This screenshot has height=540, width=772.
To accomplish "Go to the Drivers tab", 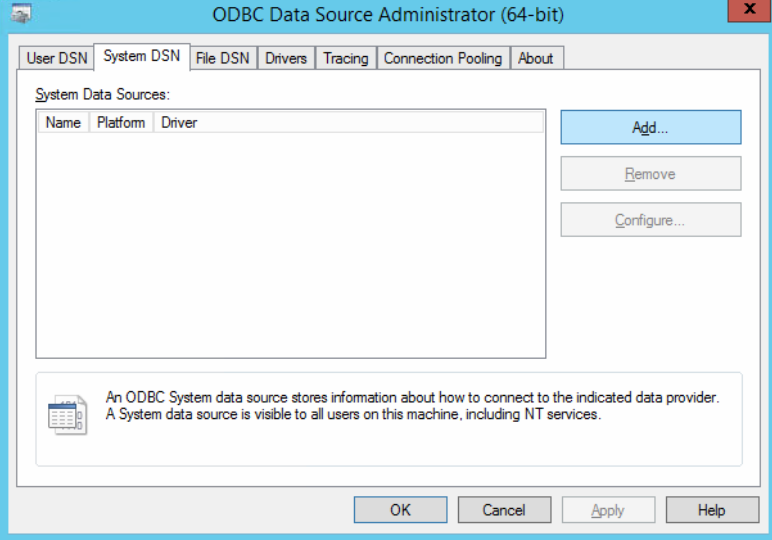I will 286,58.
